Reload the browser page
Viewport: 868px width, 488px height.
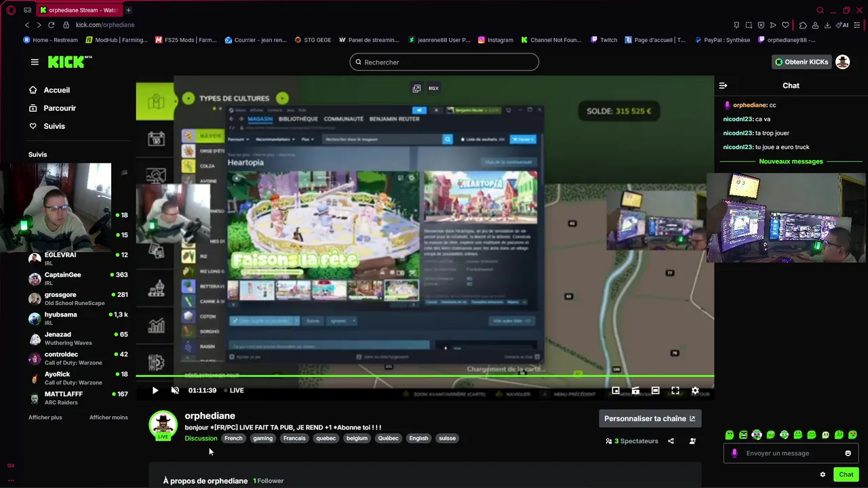point(51,25)
